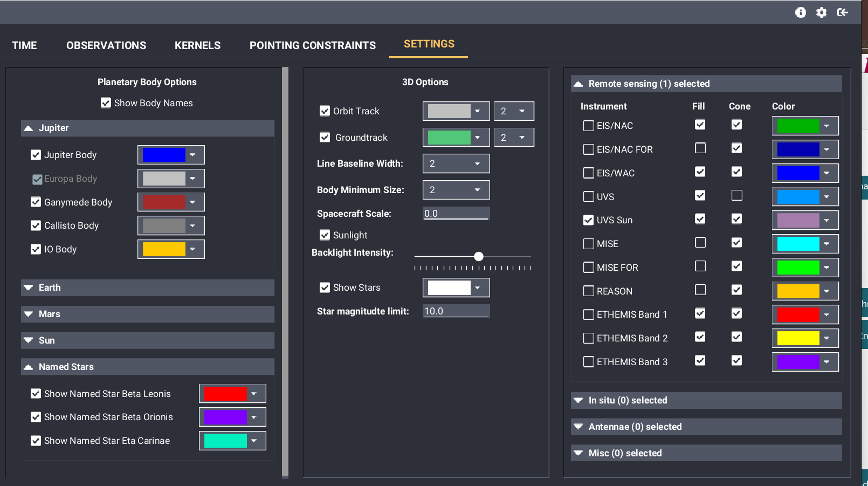Collapse the Jupiter section arrow
The width and height of the screenshot is (868, 486).
tap(29, 128)
